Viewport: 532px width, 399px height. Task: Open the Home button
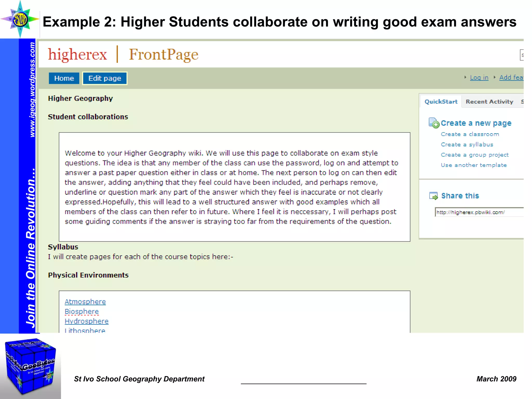pos(64,78)
